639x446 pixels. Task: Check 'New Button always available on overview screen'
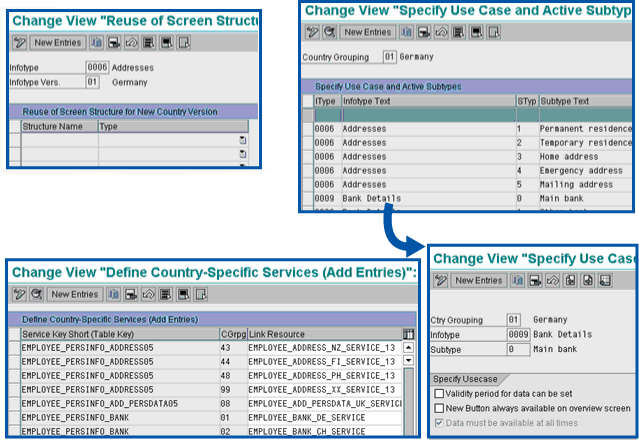(x=440, y=408)
